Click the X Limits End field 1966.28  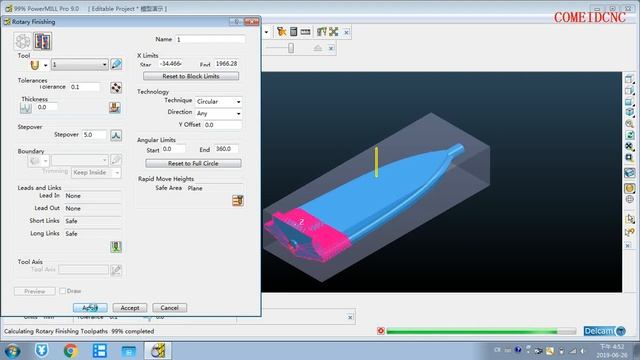tap(227, 64)
